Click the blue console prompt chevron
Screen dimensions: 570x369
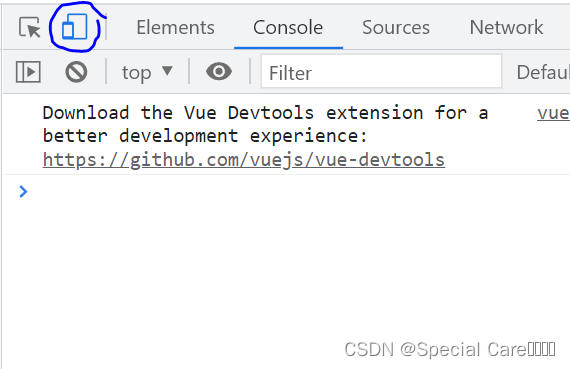(23, 192)
